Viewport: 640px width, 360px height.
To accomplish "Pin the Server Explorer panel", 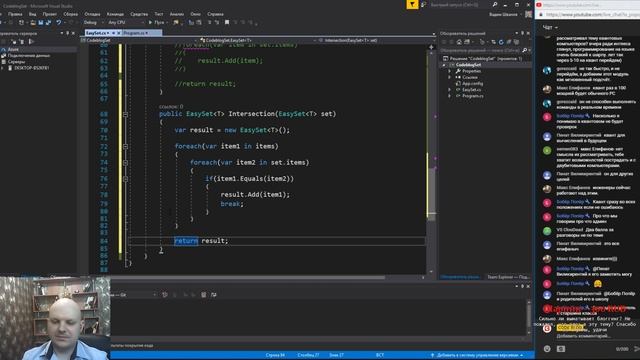I will [x=67, y=33].
